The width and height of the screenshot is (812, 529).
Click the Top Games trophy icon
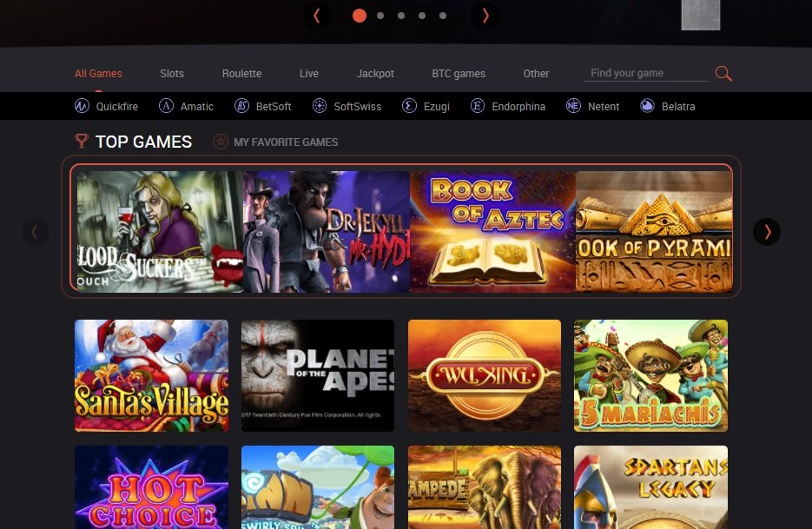(82, 141)
